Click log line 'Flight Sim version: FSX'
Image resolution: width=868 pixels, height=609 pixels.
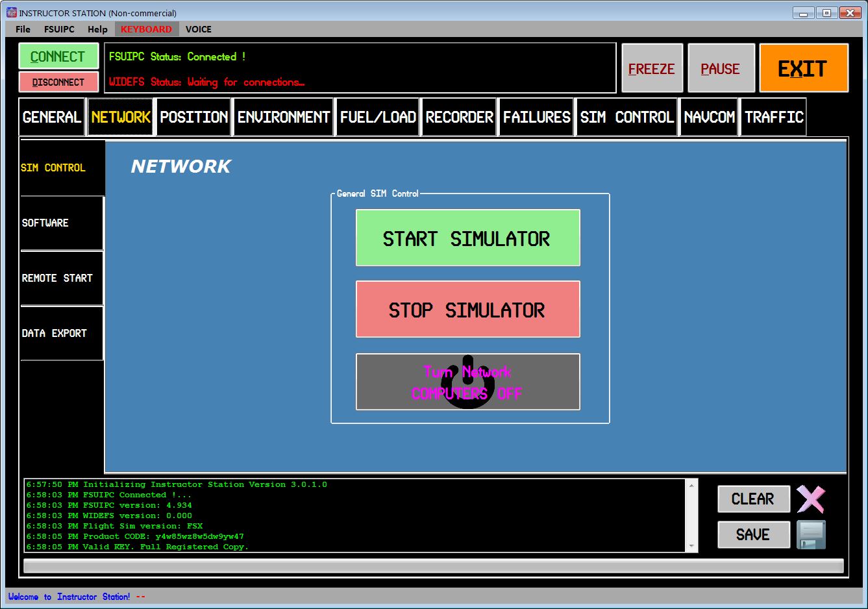114,526
